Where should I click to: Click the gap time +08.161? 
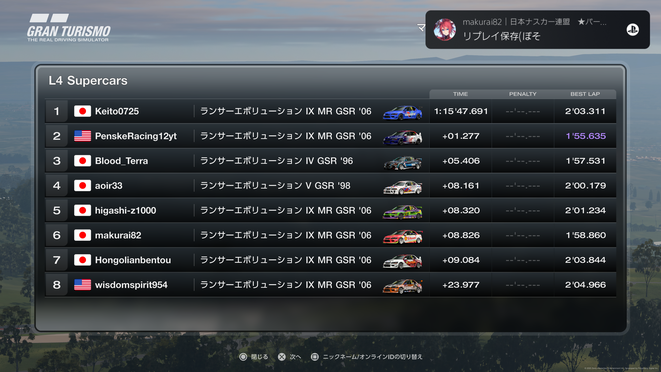click(461, 186)
